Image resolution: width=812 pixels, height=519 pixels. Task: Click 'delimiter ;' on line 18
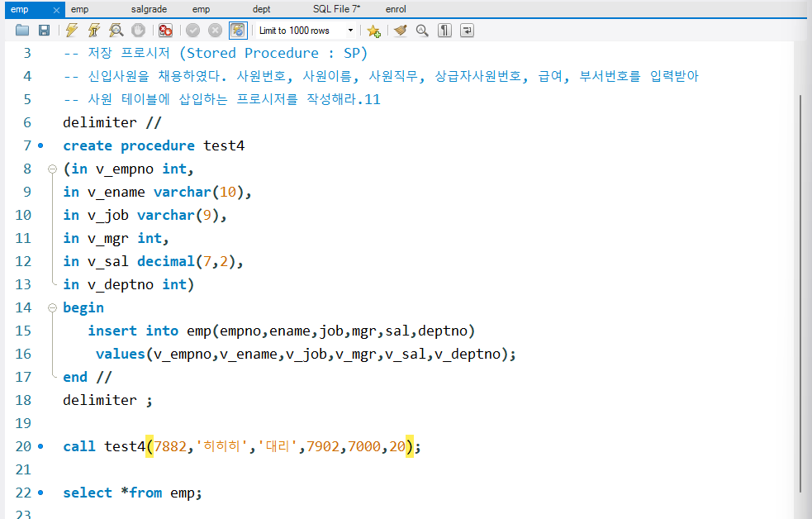[107, 400]
